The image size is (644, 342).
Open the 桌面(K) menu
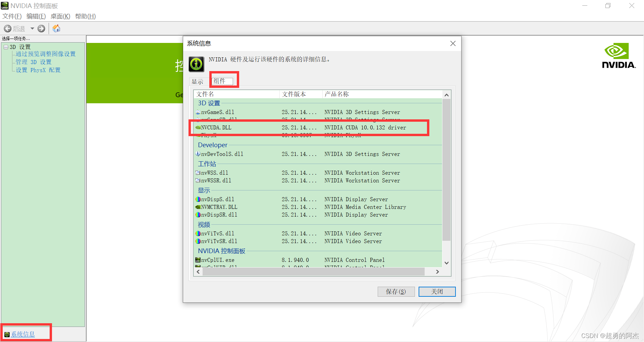coord(60,16)
